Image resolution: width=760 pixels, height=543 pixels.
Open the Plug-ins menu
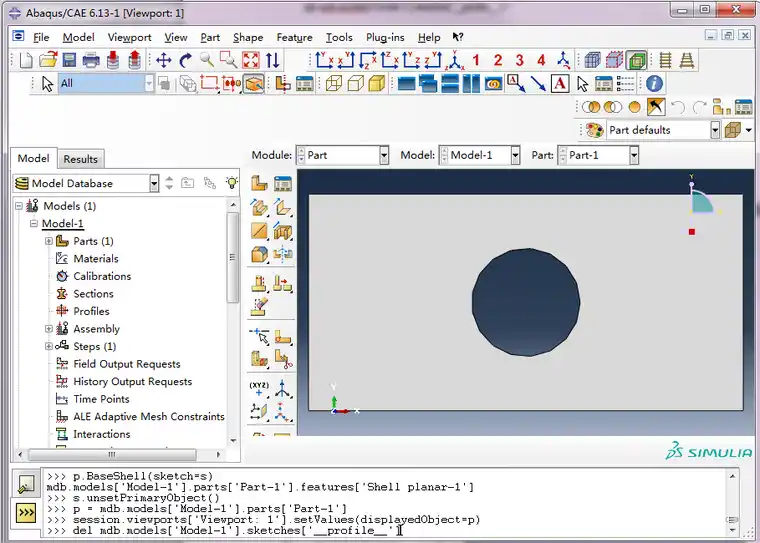385,37
